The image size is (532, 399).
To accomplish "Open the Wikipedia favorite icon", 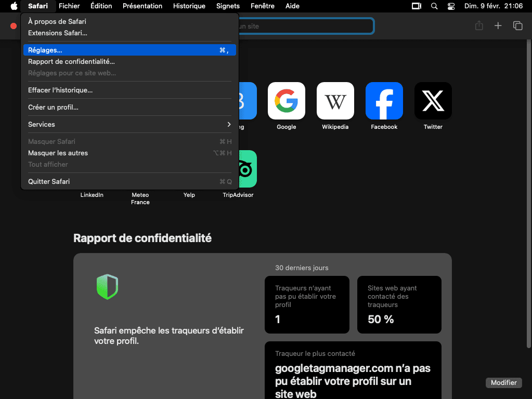I will (335, 101).
